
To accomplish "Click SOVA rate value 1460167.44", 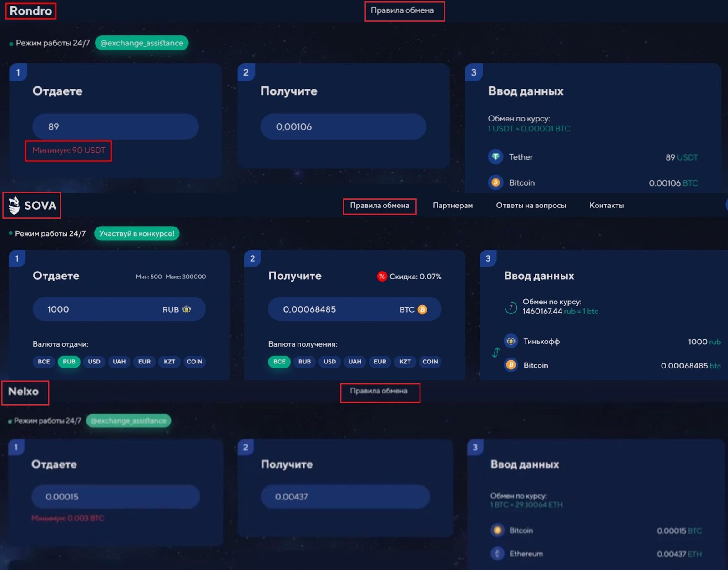I will 542,312.
